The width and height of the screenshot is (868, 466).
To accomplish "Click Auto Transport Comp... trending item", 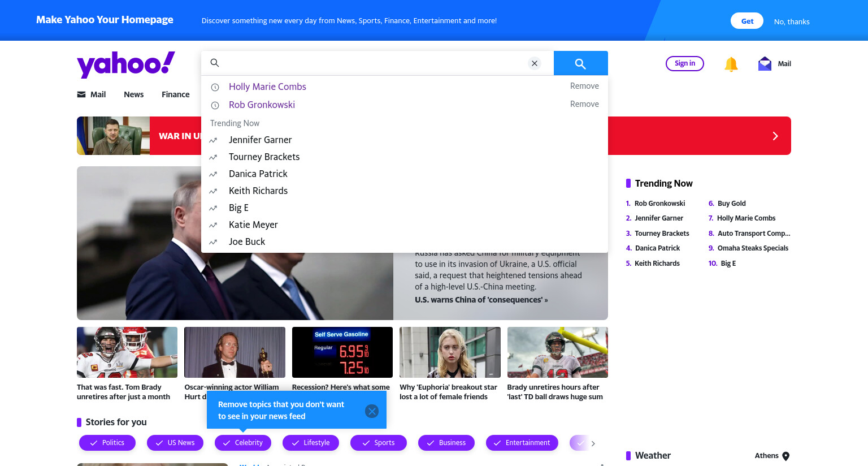I will click(x=754, y=233).
